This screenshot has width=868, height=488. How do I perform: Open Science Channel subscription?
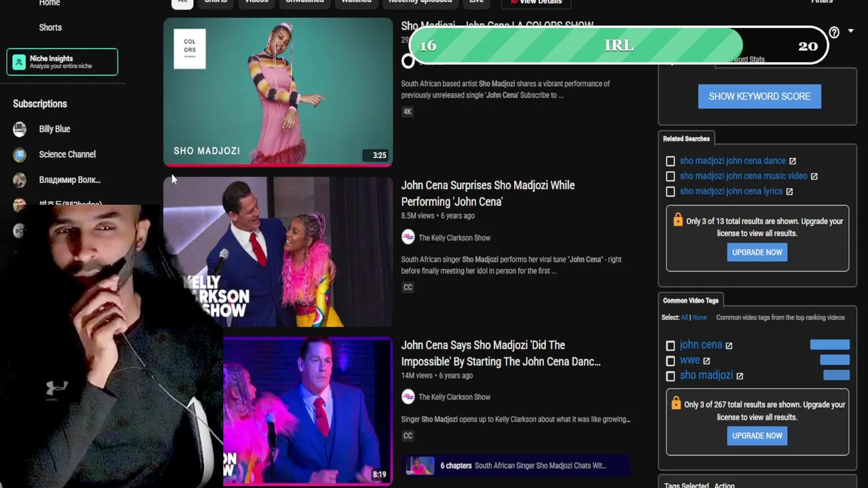(x=67, y=155)
